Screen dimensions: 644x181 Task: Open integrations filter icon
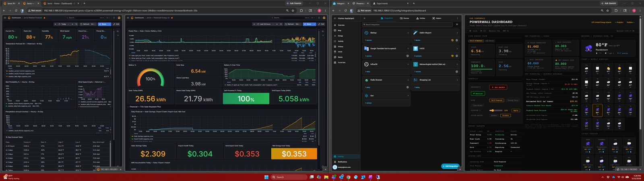point(457,25)
